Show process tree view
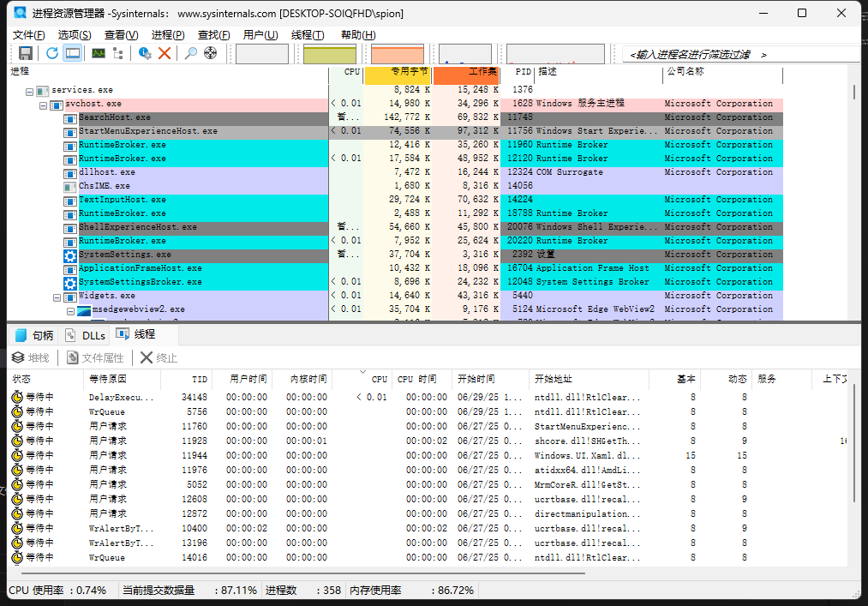 pos(117,52)
